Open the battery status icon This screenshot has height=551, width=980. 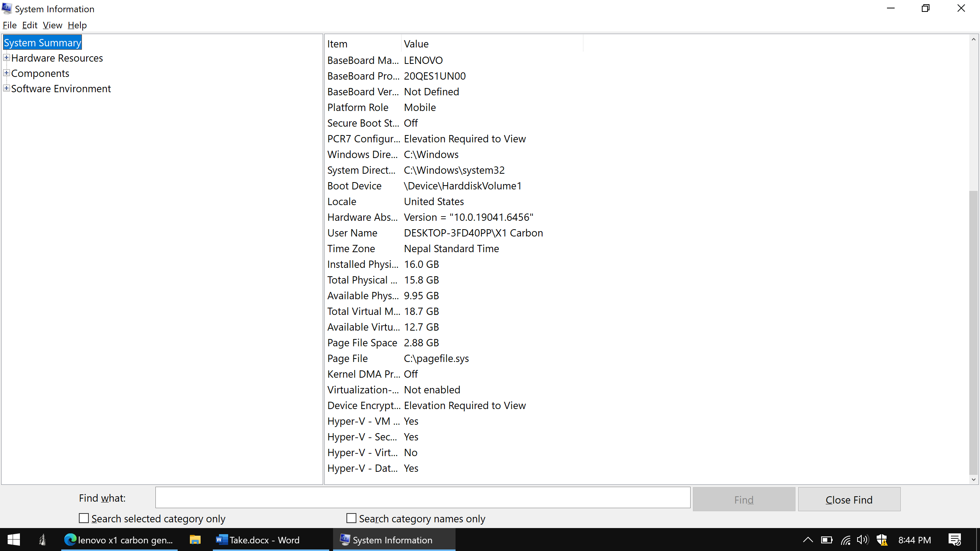(x=826, y=540)
